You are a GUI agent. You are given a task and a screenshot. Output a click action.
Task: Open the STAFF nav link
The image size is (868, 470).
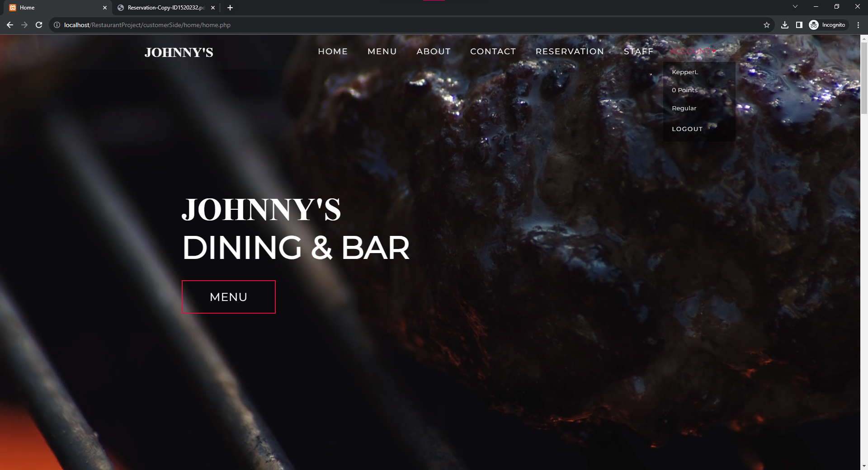point(638,52)
